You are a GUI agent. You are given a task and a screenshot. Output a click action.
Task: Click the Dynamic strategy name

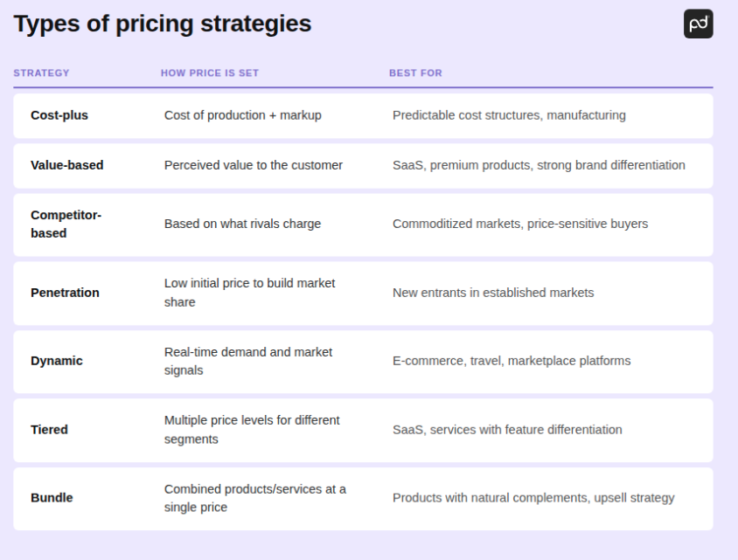[57, 361]
